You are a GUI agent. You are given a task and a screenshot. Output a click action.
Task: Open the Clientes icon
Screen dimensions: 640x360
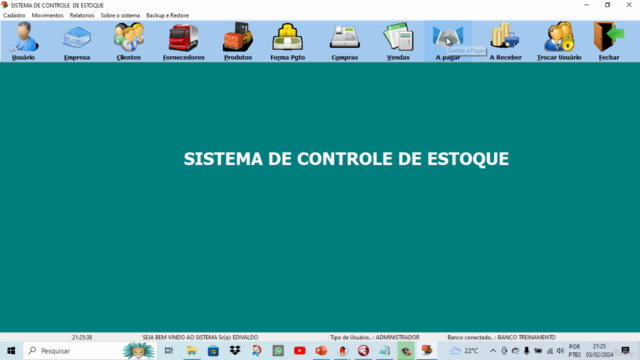tap(129, 42)
